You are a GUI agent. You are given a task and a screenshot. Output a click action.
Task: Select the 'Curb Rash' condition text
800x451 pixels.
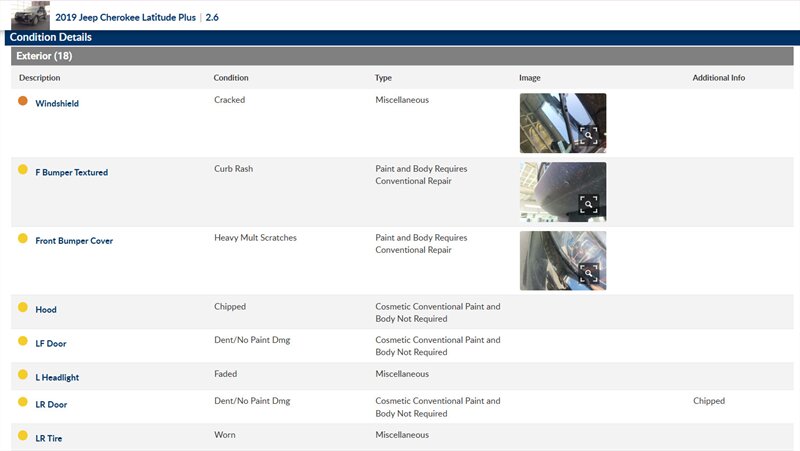click(233, 169)
